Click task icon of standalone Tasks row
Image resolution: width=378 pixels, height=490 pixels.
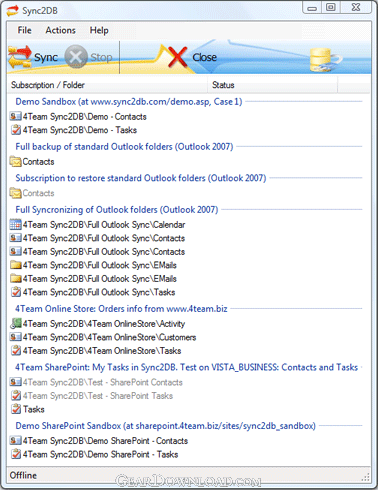[15, 409]
